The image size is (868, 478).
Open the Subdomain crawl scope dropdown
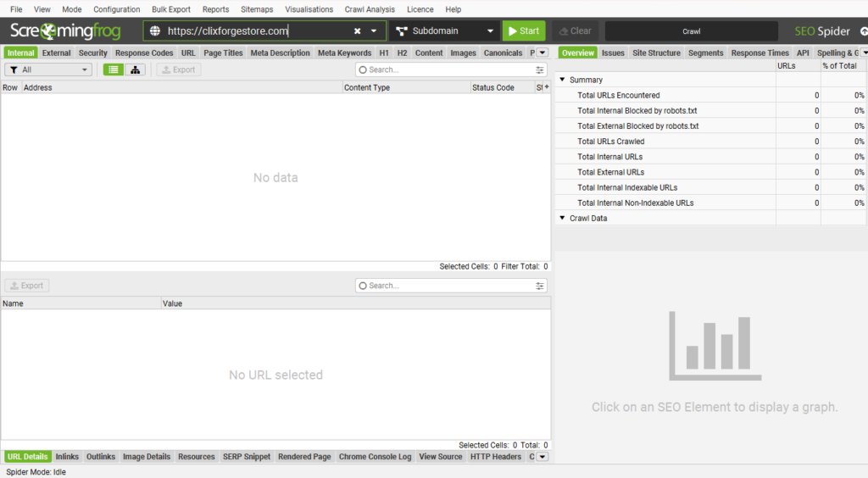[x=444, y=31]
